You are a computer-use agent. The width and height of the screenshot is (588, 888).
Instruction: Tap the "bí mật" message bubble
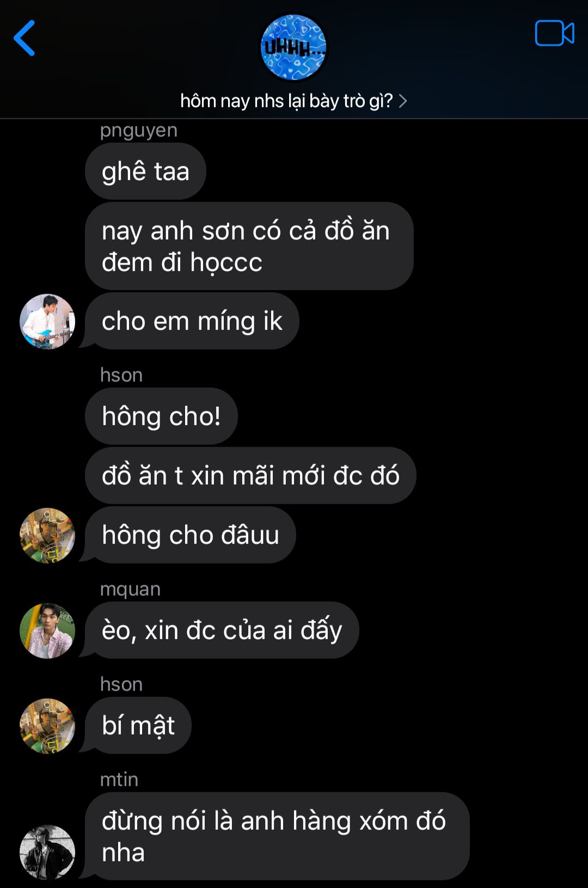point(138,725)
